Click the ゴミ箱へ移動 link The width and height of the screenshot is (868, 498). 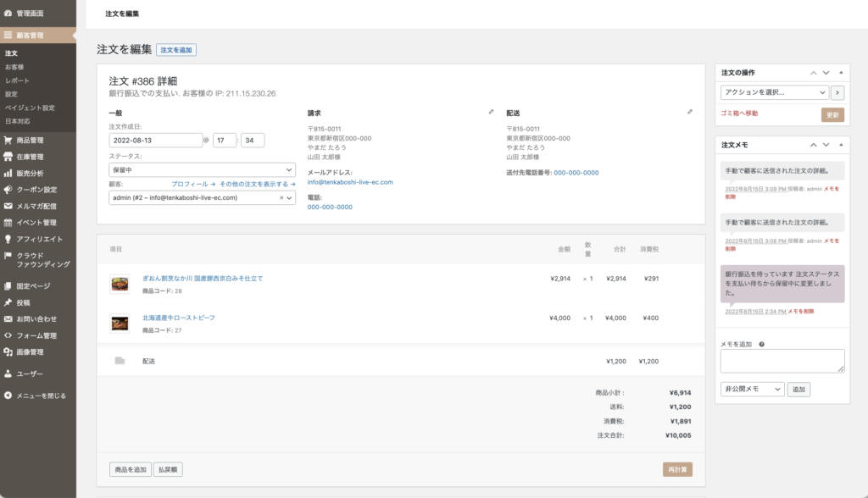(739, 113)
